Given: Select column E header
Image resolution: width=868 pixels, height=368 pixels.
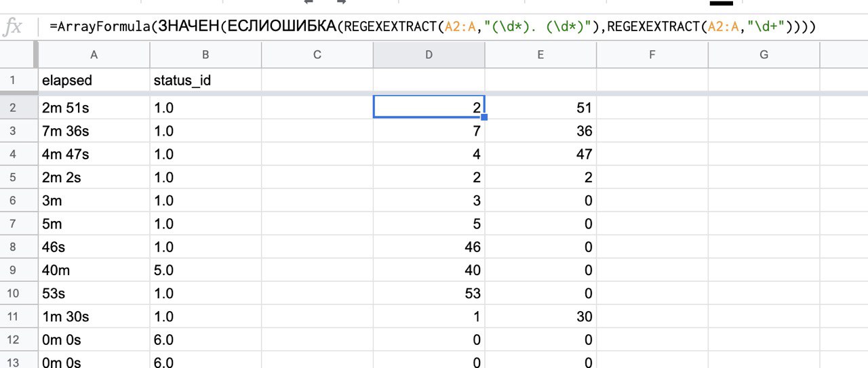Looking at the screenshot, I should point(540,55).
